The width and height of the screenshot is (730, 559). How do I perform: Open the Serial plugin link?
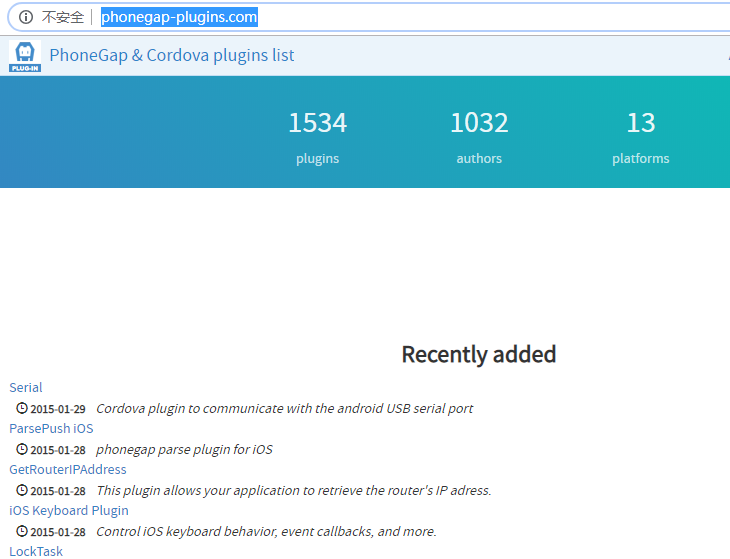pos(26,388)
